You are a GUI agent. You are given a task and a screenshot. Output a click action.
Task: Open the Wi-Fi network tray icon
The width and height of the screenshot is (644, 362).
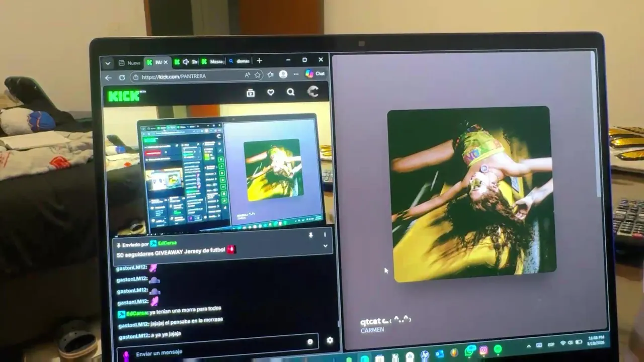tap(562, 343)
